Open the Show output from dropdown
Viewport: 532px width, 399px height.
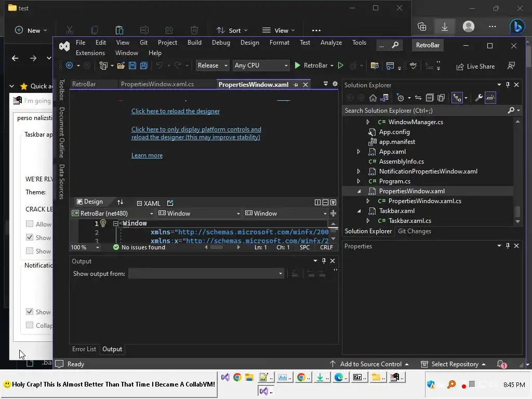(206, 274)
